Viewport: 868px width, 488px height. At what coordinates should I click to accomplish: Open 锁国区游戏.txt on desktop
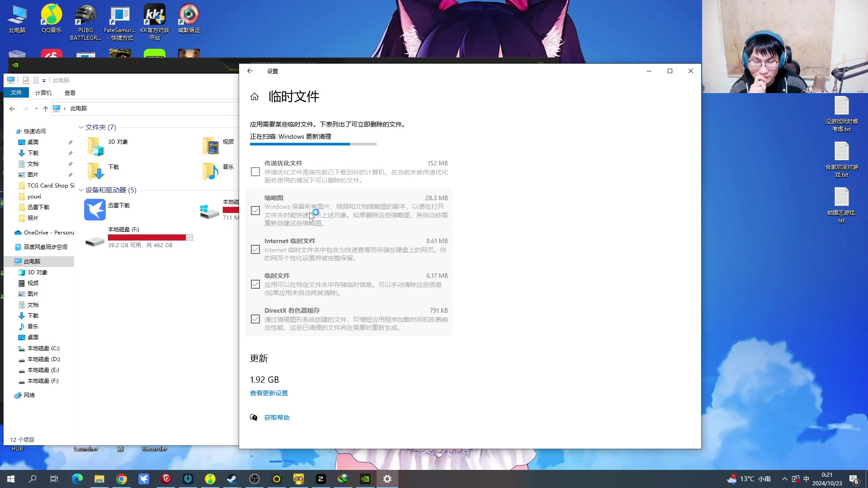click(x=841, y=205)
